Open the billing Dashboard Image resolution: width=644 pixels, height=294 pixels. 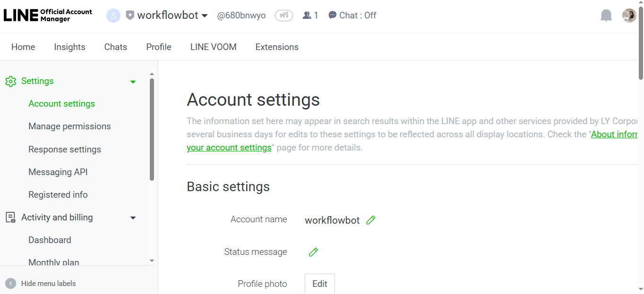point(50,240)
